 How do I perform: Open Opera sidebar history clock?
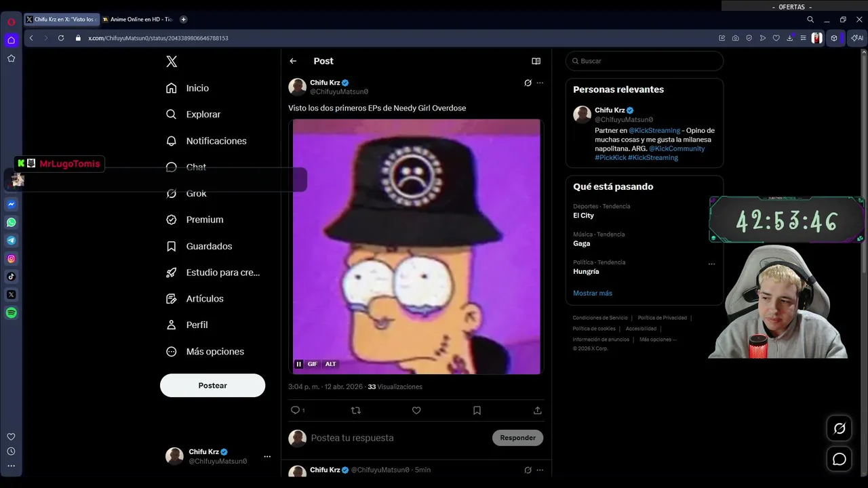coord(11,451)
